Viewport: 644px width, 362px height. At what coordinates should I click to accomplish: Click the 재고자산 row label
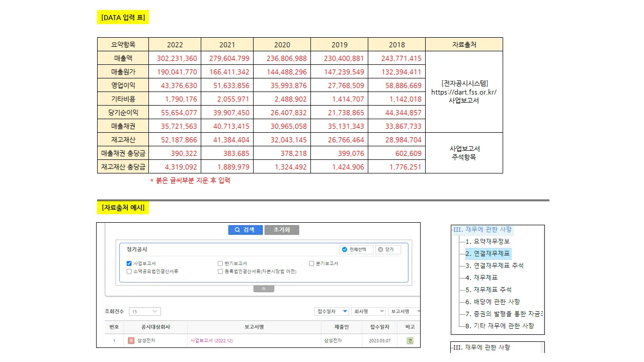click(x=123, y=139)
